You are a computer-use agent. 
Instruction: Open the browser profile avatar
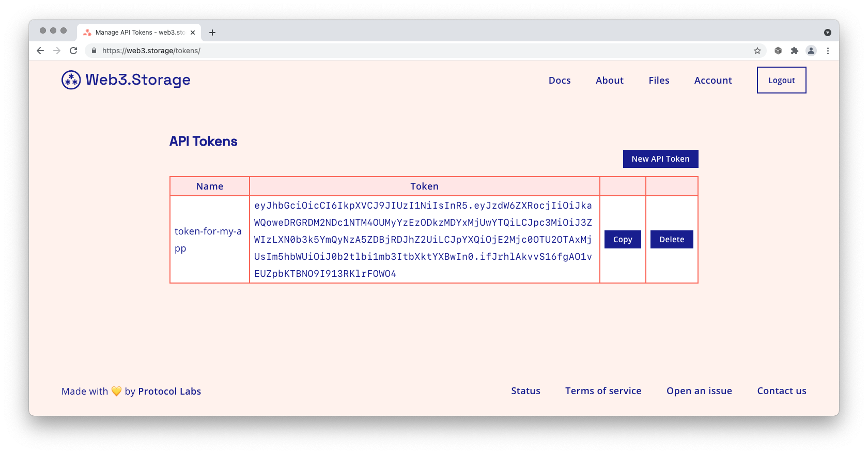point(811,51)
